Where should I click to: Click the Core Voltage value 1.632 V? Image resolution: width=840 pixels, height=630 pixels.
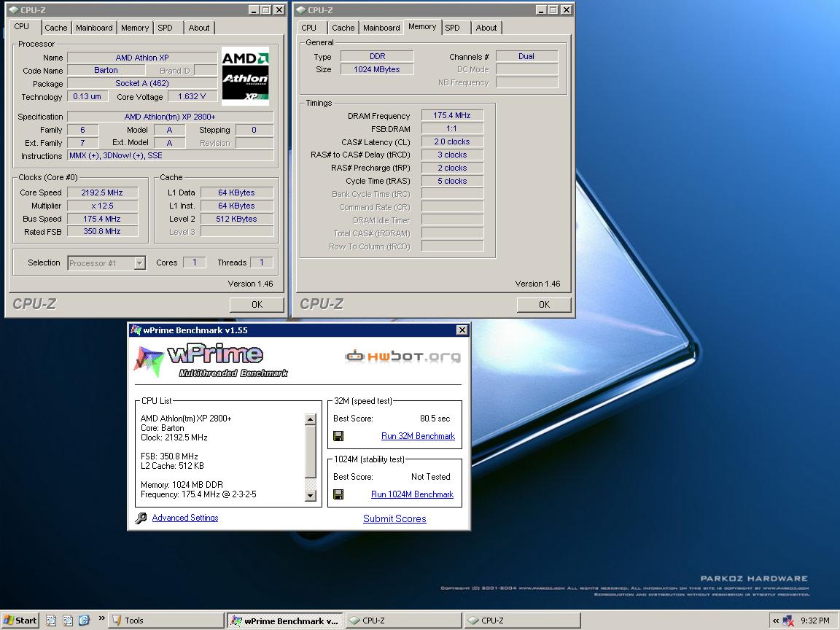[x=192, y=96]
